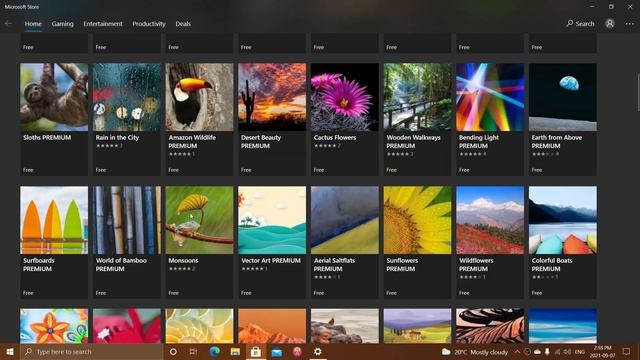
Task: Click the Rain in the City title
Action: pos(117,138)
